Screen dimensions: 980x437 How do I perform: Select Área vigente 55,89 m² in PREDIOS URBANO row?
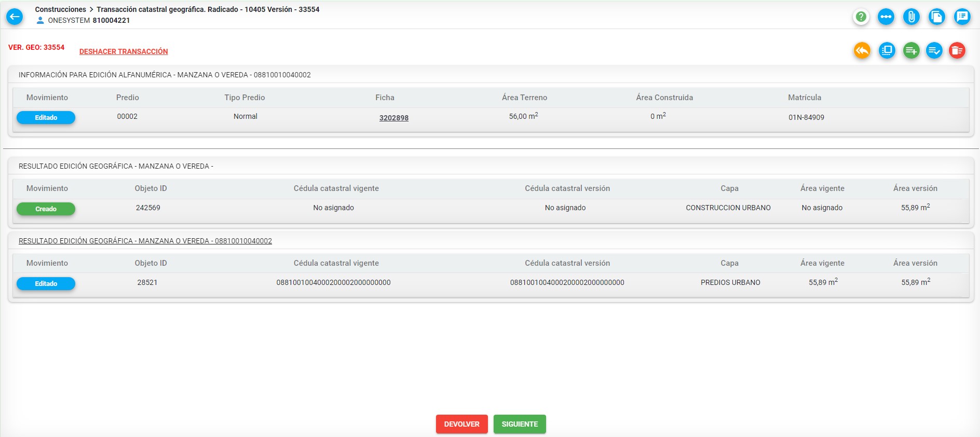pos(823,282)
